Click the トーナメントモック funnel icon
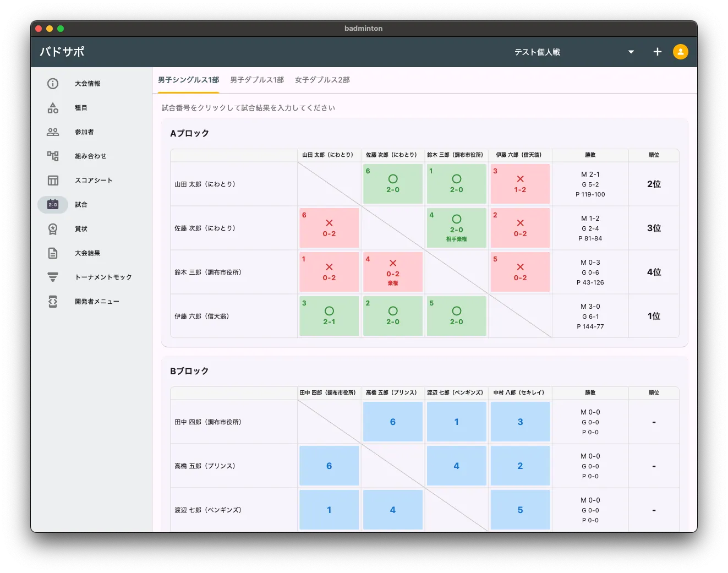This screenshot has height=573, width=728. pos(53,277)
